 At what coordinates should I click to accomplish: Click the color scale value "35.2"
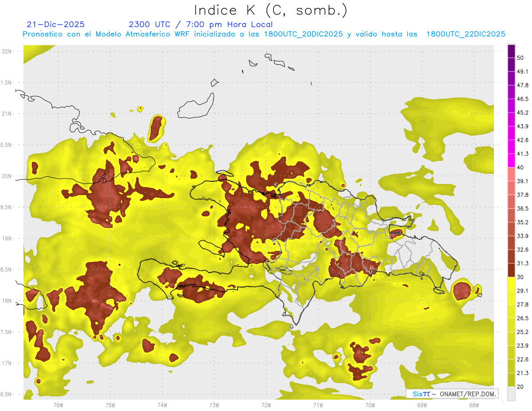(x=523, y=222)
